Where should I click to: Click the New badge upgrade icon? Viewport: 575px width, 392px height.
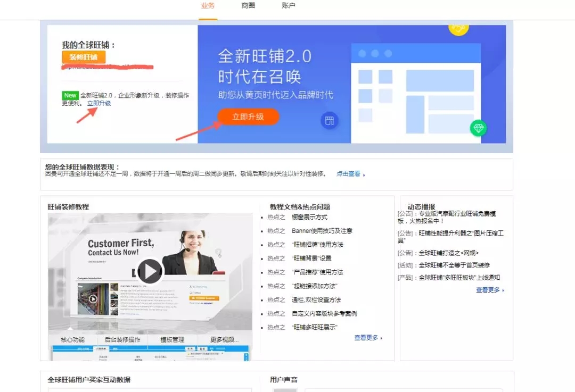tap(70, 95)
